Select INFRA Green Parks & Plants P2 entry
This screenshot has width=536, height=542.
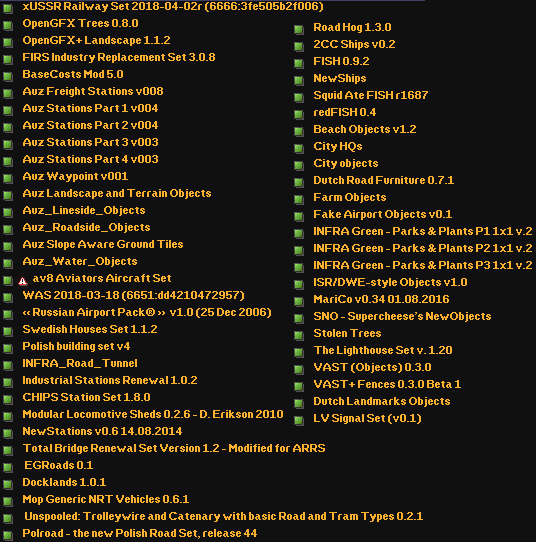tap(423, 248)
